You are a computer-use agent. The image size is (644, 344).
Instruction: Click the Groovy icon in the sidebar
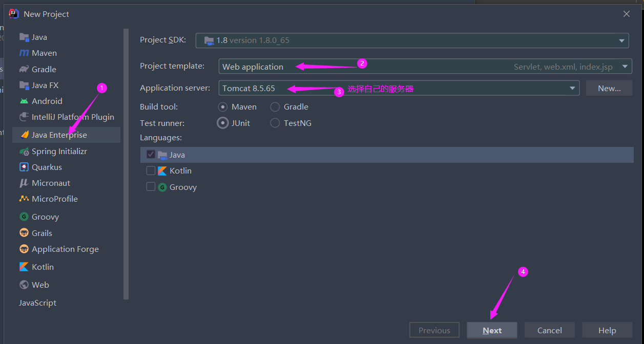click(24, 217)
